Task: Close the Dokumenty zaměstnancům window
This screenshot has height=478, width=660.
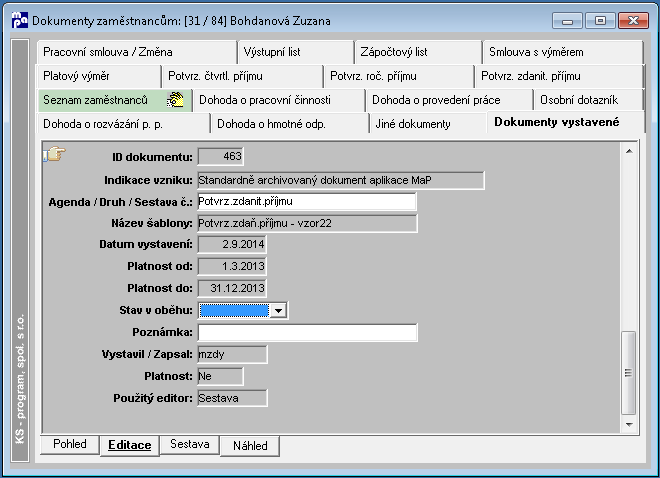Action: click(x=633, y=21)
